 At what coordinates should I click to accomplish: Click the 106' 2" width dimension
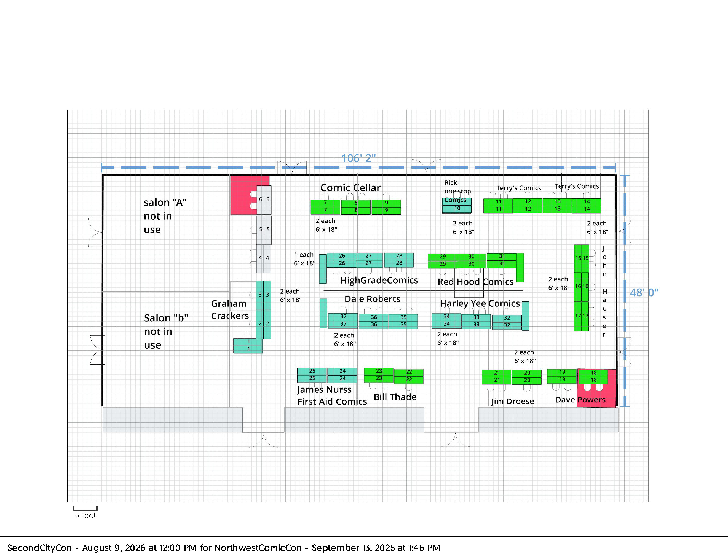tap(358, 158)
